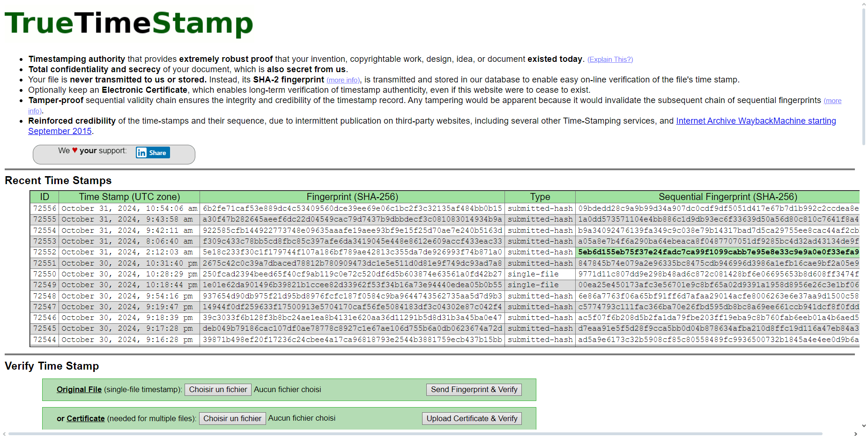Click Send Fingerprint & Verify button

(x=474, y=390)
